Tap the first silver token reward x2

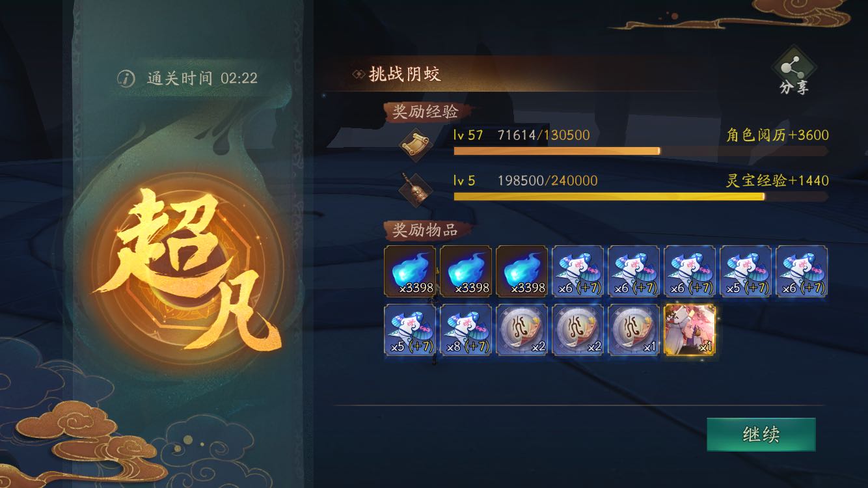(522, 330)
